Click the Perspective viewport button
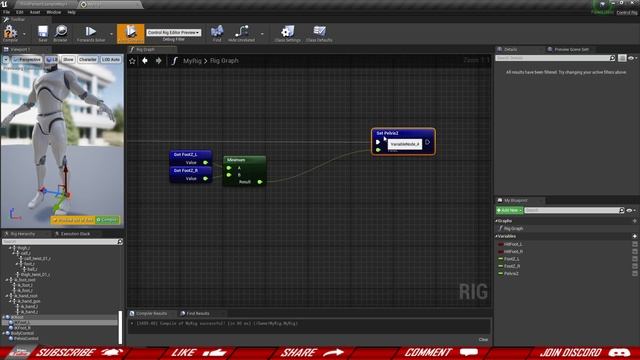Screen dimensions: 640x360 click(27, 60)
